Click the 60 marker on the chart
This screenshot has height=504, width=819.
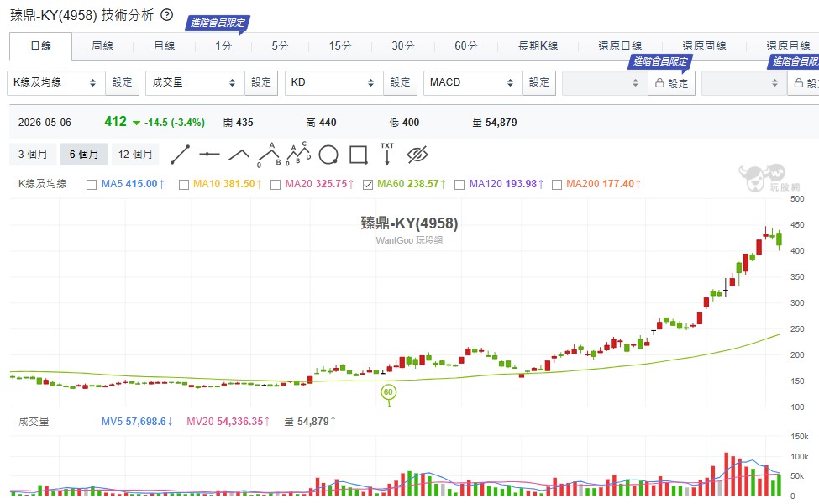point(388,392)
